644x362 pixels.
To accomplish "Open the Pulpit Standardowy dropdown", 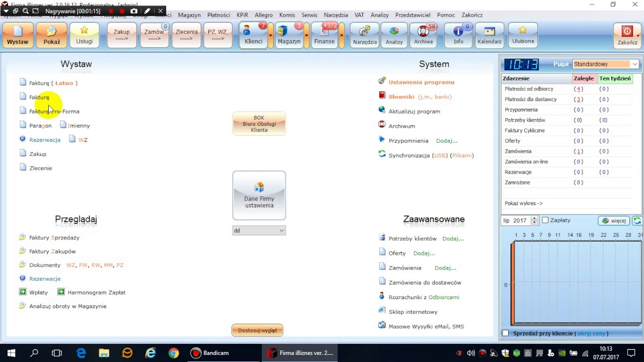I will click(606, 64).
